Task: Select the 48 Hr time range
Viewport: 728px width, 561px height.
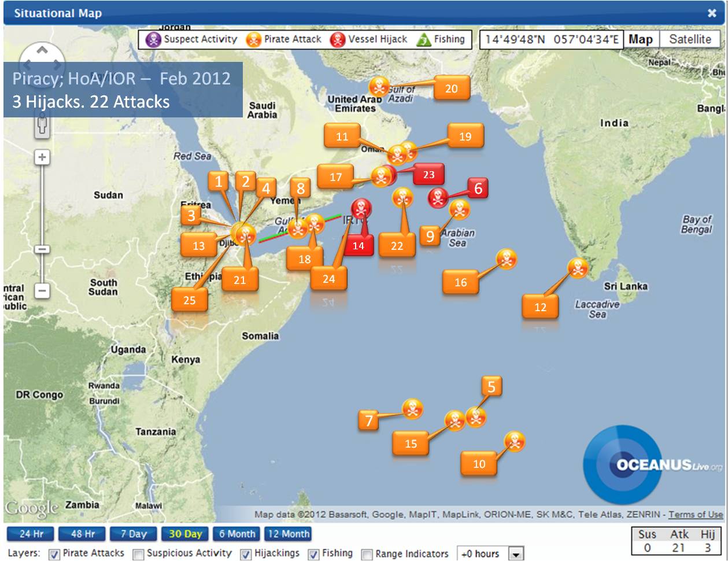Action: (x=83, y=534)
